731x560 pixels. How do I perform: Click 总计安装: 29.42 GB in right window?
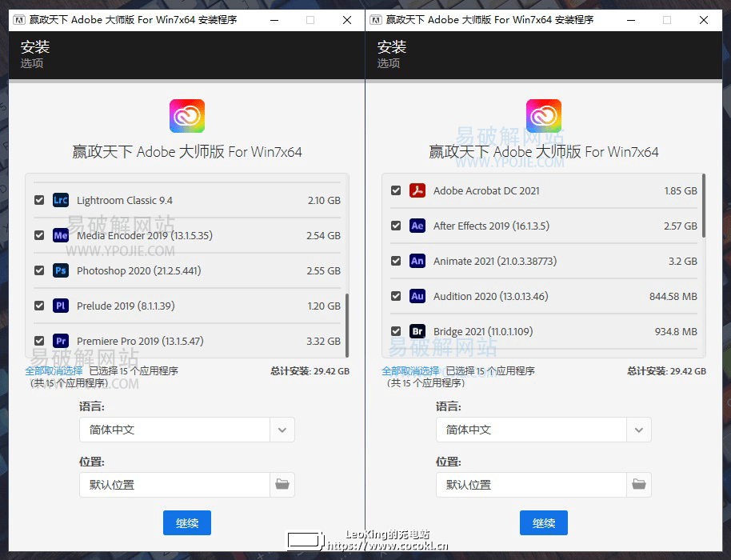pyautogui.click(x=667, y=371)
